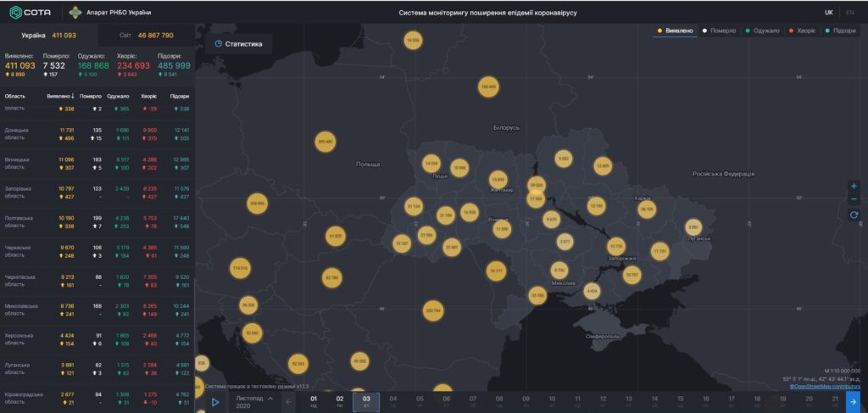868x413 pixels.
Task: Select date 20 on the timeline
Action: [809, 402]
